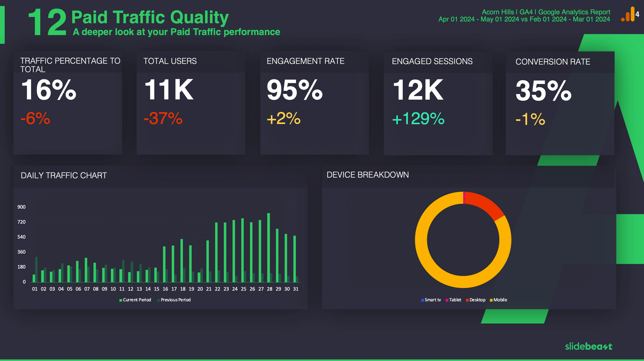Image resolution: width=644 pixels, height=361 pixels.
Task: Click the '11K' total users value
Action: pyautogui.click(x=169, y=89)
